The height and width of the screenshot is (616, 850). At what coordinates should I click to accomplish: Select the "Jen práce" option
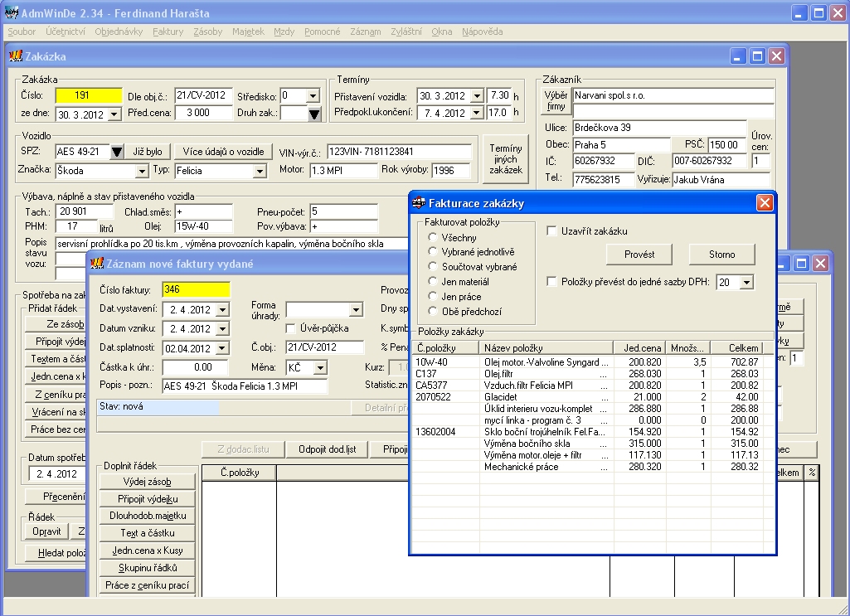pos(434,296)
